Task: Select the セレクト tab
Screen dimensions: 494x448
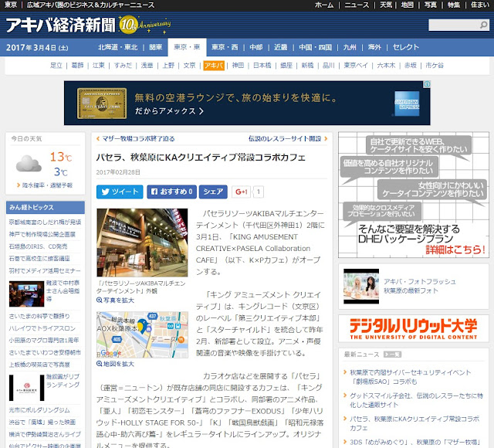Action: (406, 47)
